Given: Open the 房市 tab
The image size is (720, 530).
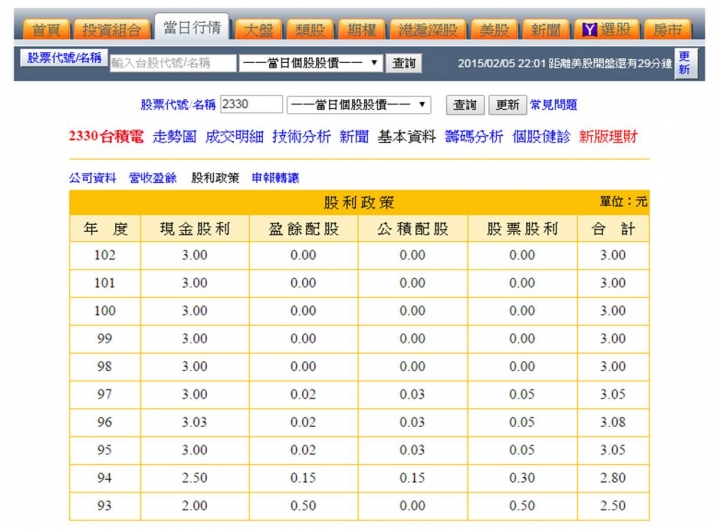Looking at the screenshot, I should (667, 30).
